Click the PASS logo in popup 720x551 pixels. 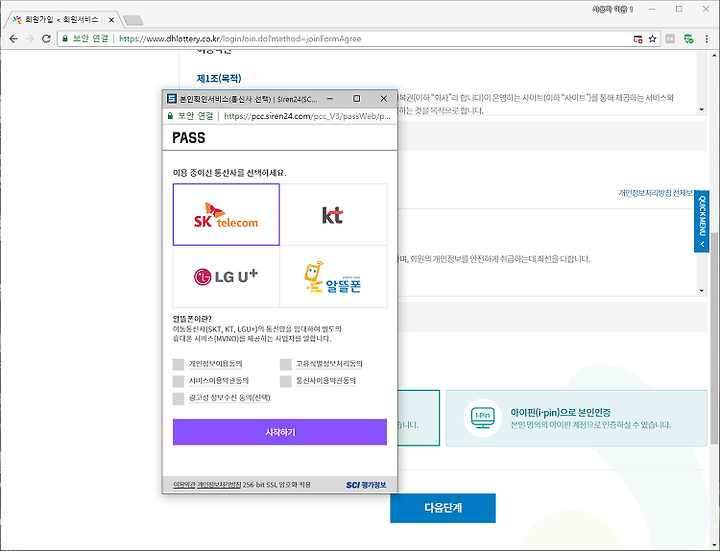tap(189, 138)
